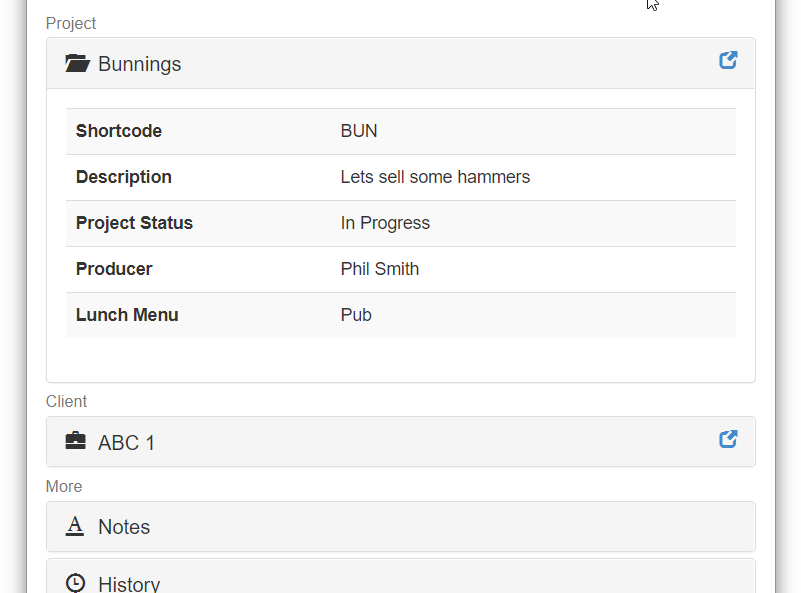The height and width of the screenshot is (593, 801).
Task: Expand the Notes section
Action: pyautogui.click(x=400, y=527)
